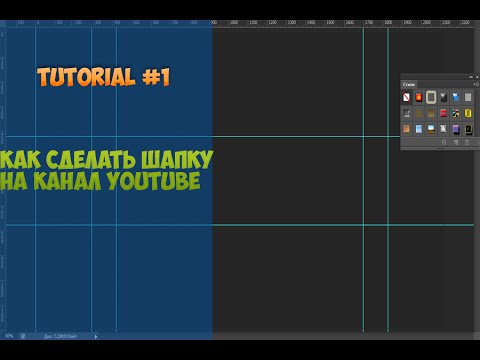The image size is (480, 360).
Task: Collapse the Styles panel with double-arrow icon
Action: click(x=471, y=77)
